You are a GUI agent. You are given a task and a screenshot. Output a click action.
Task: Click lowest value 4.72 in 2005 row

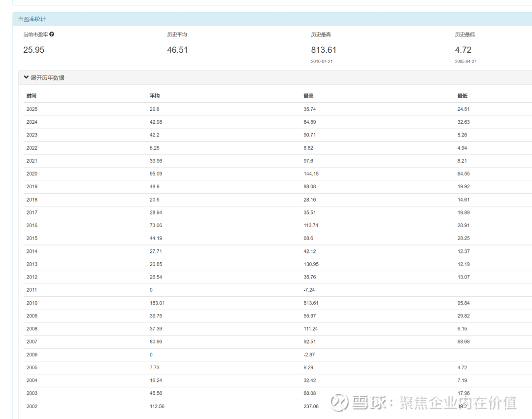point(462,368)
